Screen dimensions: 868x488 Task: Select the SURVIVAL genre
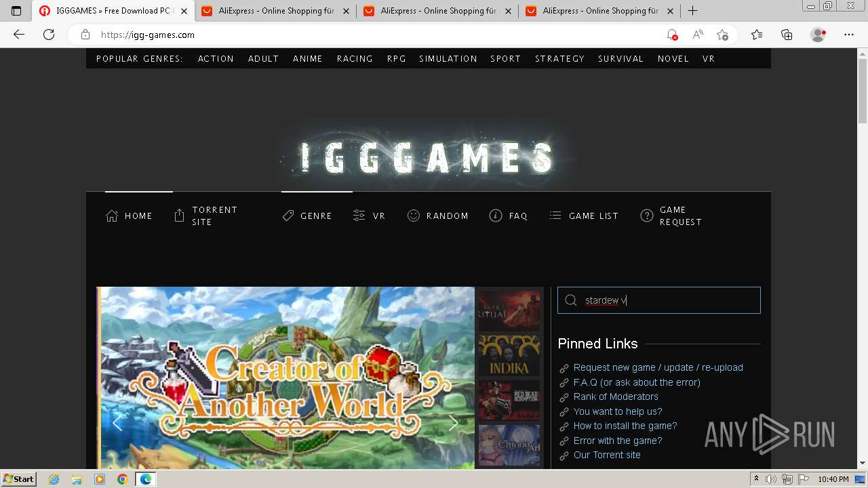[620, 59]
